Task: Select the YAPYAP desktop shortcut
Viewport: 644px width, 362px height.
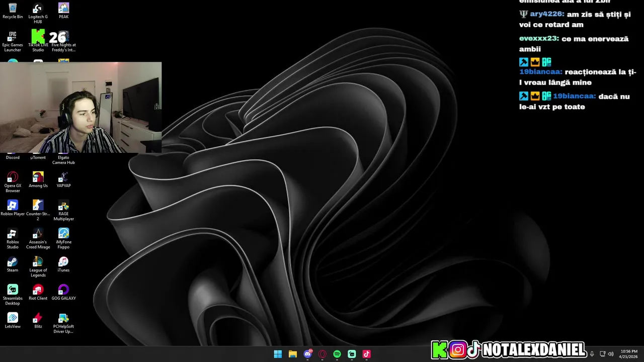Action: [63, 179]
